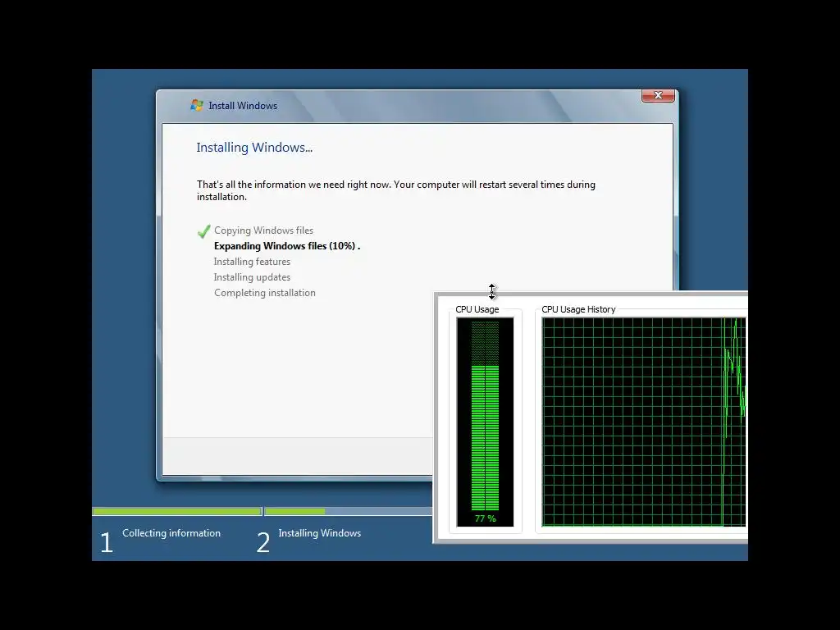The height and width of the screenshot is (630, 840).
Task: Click the Collecting information progress bar
Action: pos(177,511)
